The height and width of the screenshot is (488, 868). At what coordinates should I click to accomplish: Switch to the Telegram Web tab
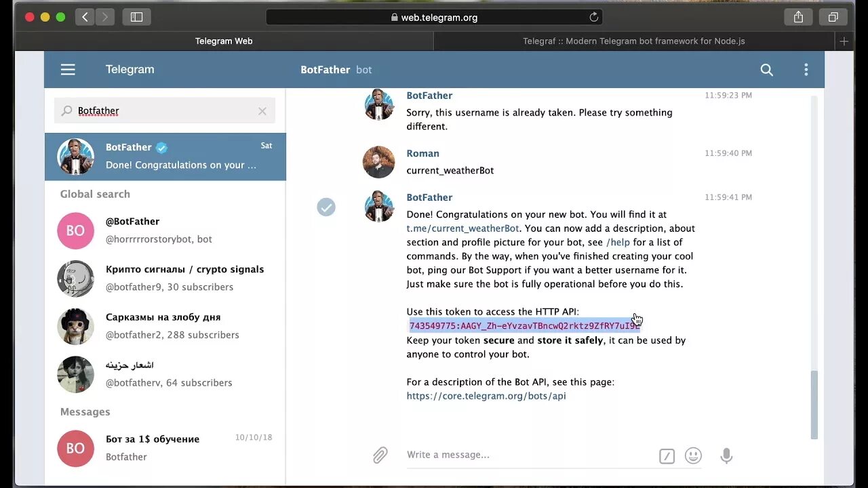pyautogui.click(x=224, y=41)
